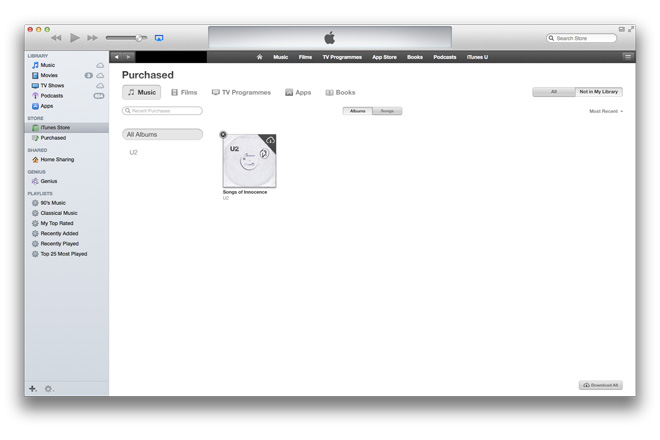
Task: Play the current track
Action: click(x=75, y=38)
